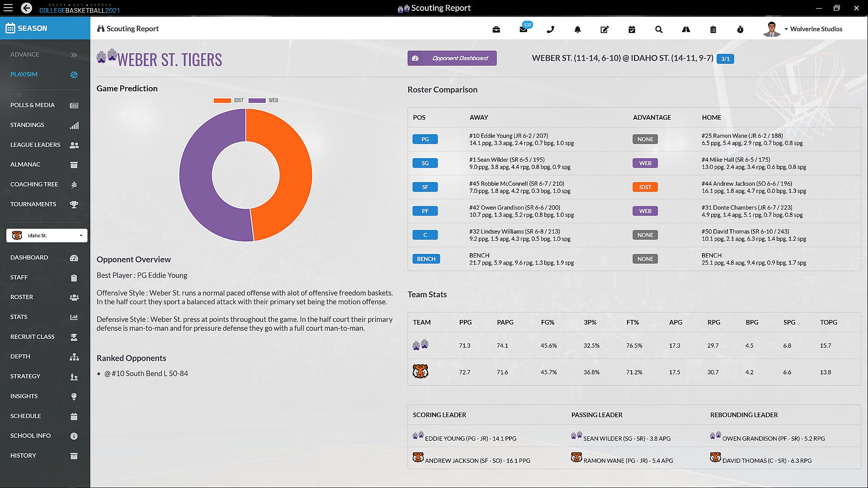The width and height of the screenshot is (868, 488).
Task: Open the Idaho St. team dropdown
Action: pos(47,235)
